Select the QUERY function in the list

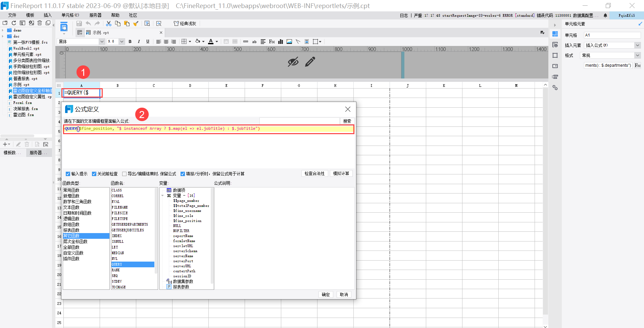point(133,264)
